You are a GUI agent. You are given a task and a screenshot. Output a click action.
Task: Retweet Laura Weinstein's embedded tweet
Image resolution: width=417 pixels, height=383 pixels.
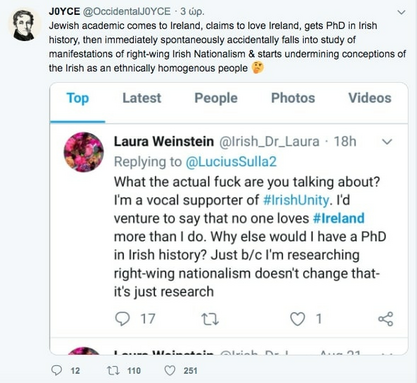click(x=210, y=319)
